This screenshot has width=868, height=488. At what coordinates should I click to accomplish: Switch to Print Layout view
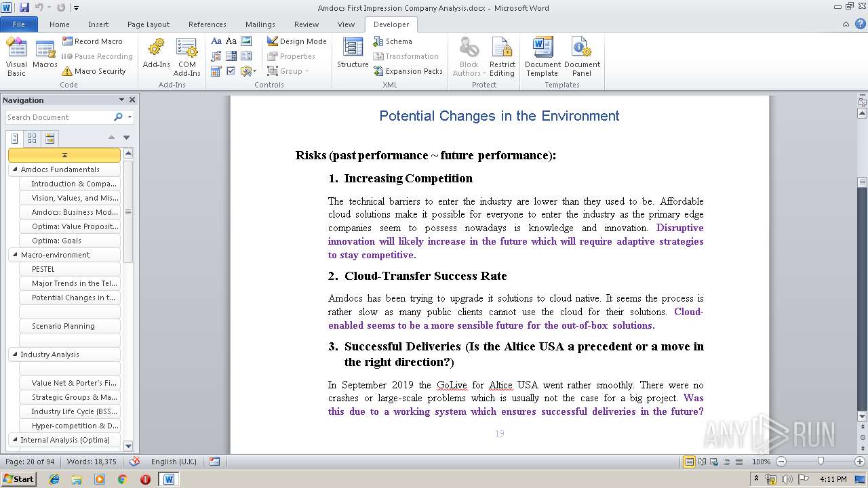(x=690, y=462)
